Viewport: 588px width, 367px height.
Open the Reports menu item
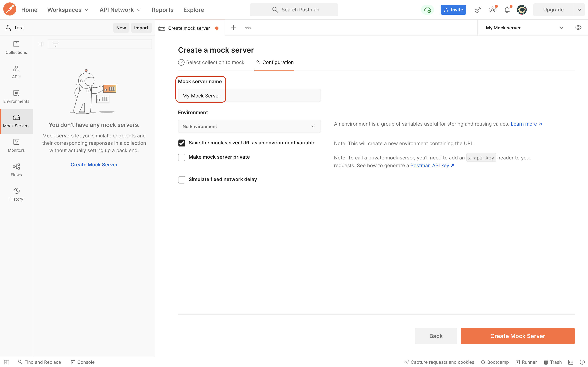pos(162,10)
